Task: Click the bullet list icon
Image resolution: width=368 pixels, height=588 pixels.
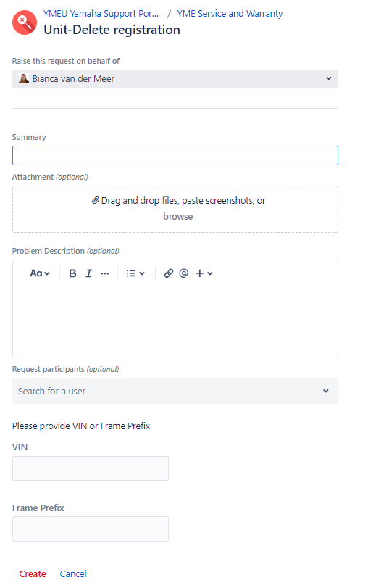Action: pos(131,273)
